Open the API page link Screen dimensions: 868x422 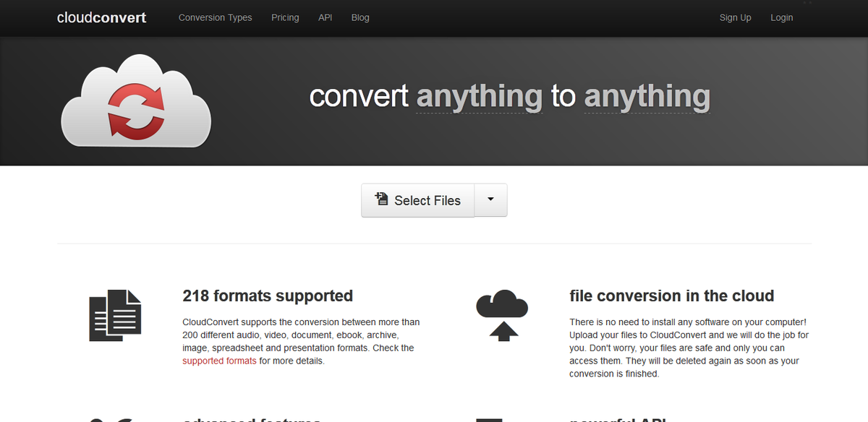(x=325, y=17)
